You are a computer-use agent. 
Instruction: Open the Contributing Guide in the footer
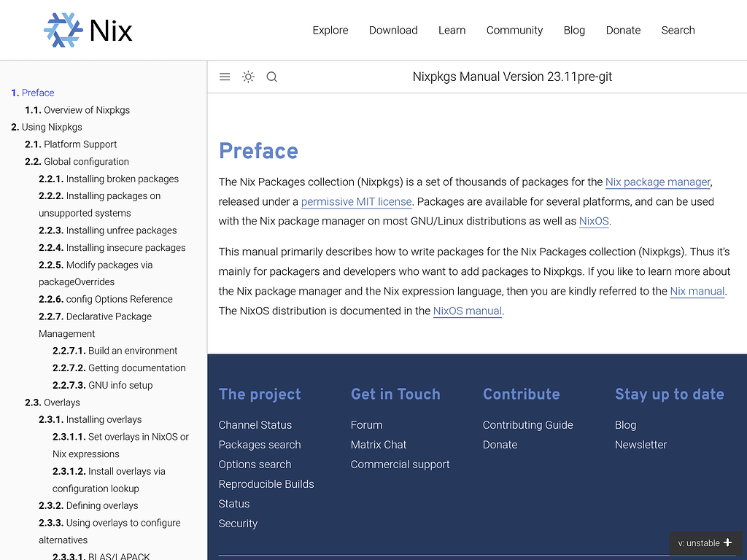coord(527,424)
